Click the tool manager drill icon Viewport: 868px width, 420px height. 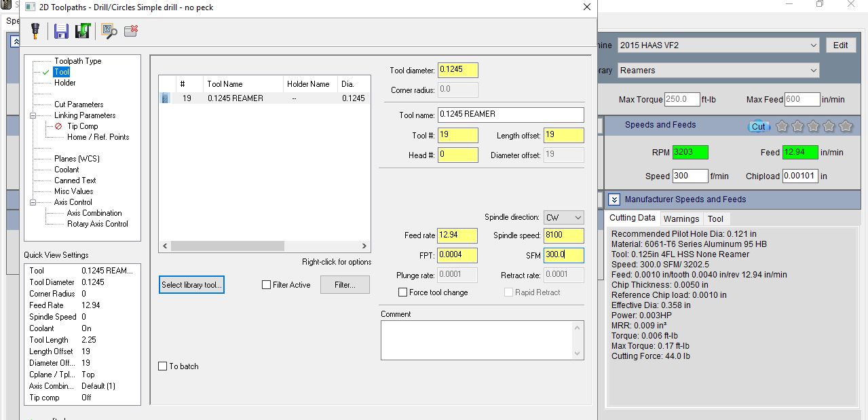click(x=35, y=31)
